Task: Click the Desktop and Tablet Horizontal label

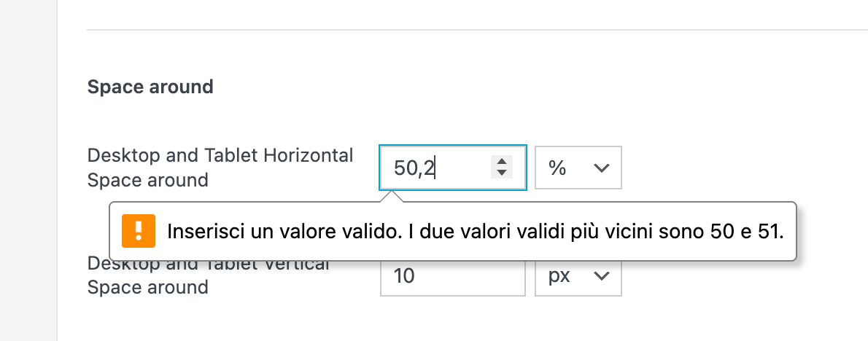Action: [x=220, y=155]
